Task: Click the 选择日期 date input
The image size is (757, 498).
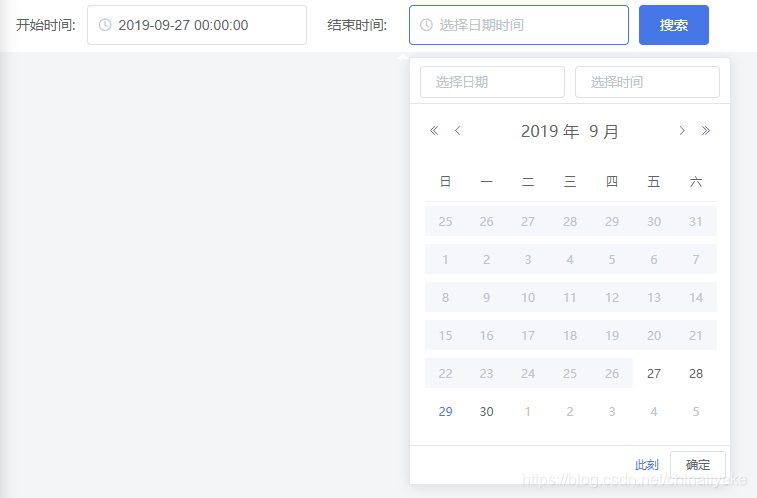Action: click(x=492, y=82)
